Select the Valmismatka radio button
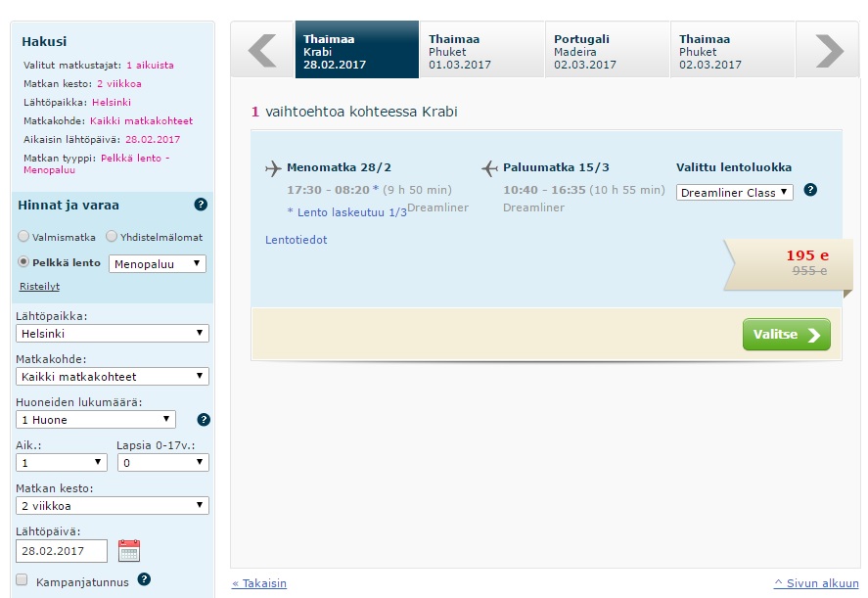The height and width of the screenshot is (598, 868). (23, 237)
